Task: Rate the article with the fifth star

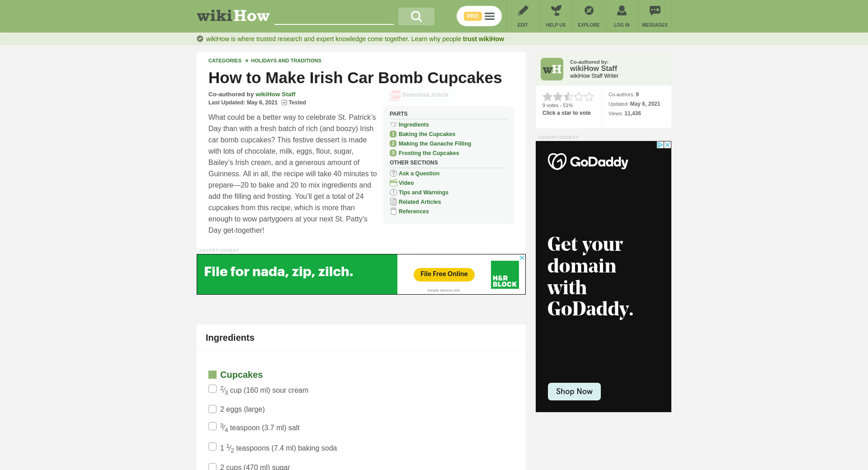Action: [x=589, y=97]
